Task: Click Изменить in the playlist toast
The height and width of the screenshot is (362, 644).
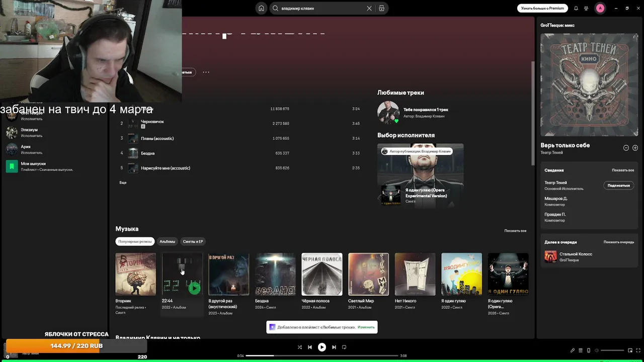Action: tap(366, 327)
